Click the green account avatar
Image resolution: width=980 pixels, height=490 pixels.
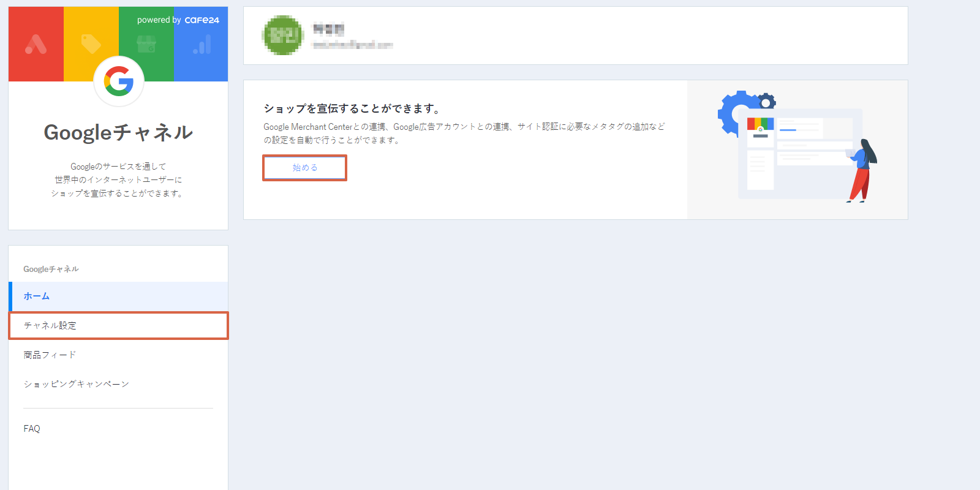pos(283,36)
